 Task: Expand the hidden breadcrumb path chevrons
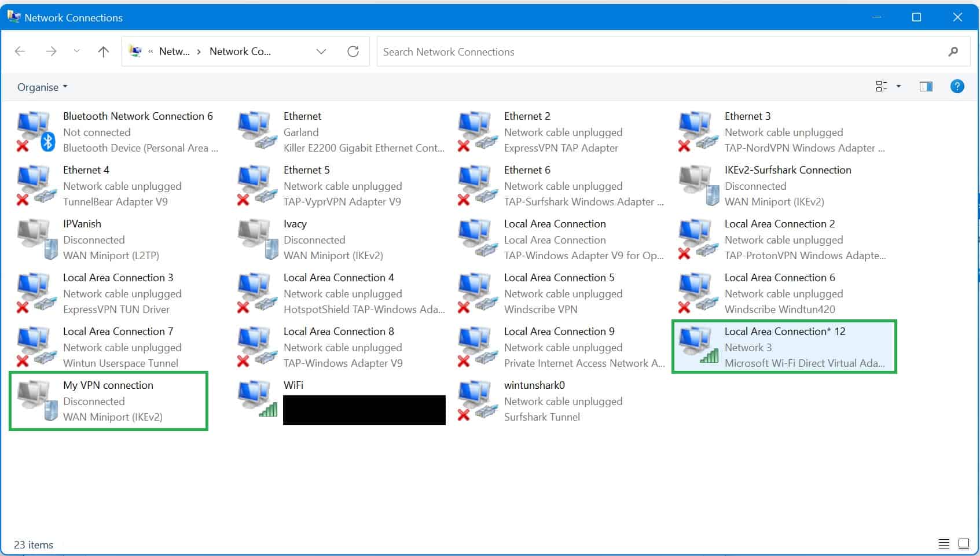(x=151, y=51)
